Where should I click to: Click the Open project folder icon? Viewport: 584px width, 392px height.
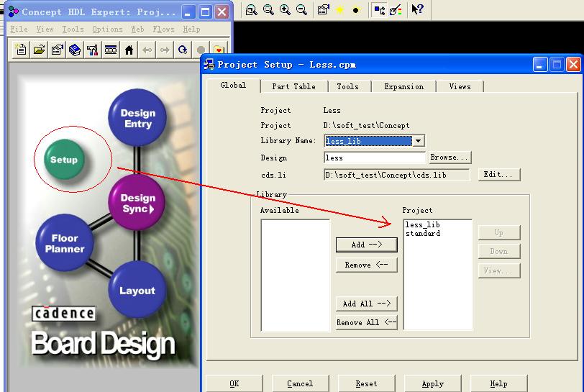click(39, 50)
